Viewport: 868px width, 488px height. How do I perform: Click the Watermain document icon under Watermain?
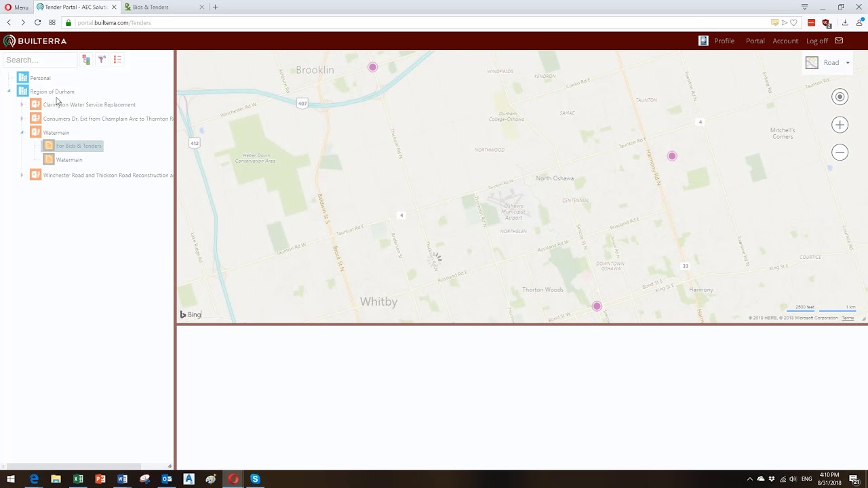(x=49, y=159)
